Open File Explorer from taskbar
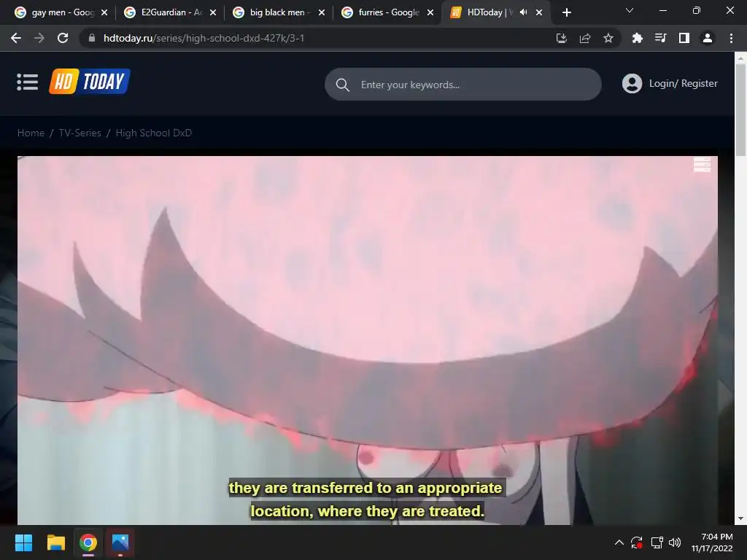This screenshot has width=747, height=560. tap(55, 542)
